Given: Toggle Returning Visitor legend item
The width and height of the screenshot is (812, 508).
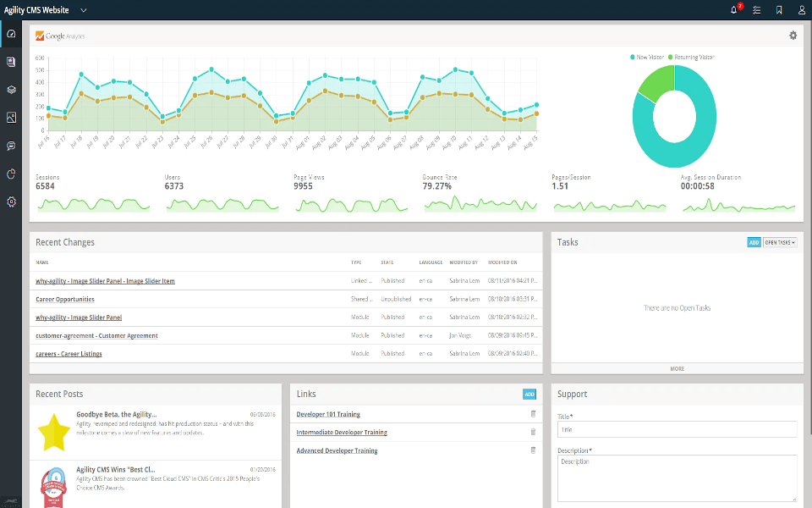Looking at the screenshot, I should click(691, 57).
